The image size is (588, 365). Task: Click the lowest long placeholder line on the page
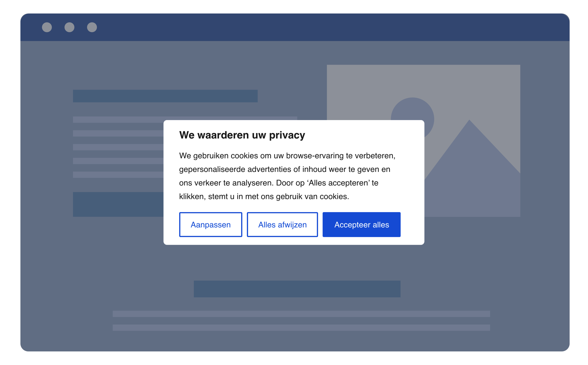pos(301,327)
